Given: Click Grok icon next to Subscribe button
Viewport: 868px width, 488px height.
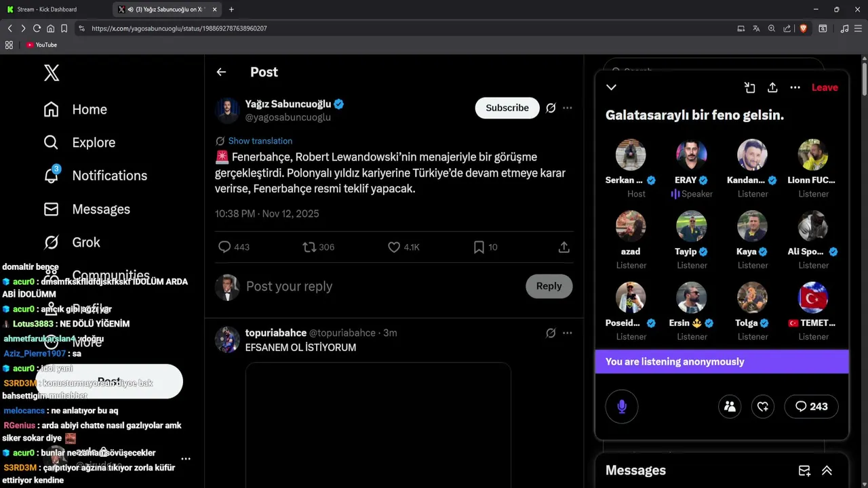Looking at the screenshot, I should pos(551,108).
